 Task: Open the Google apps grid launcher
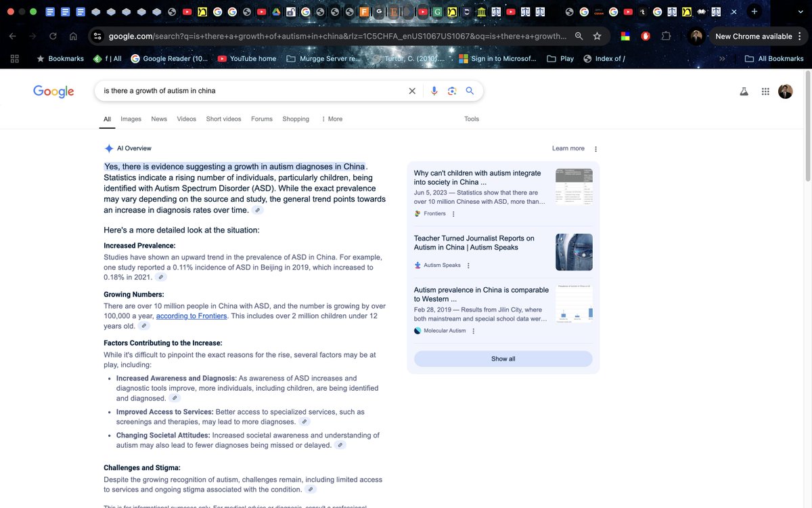765,91
